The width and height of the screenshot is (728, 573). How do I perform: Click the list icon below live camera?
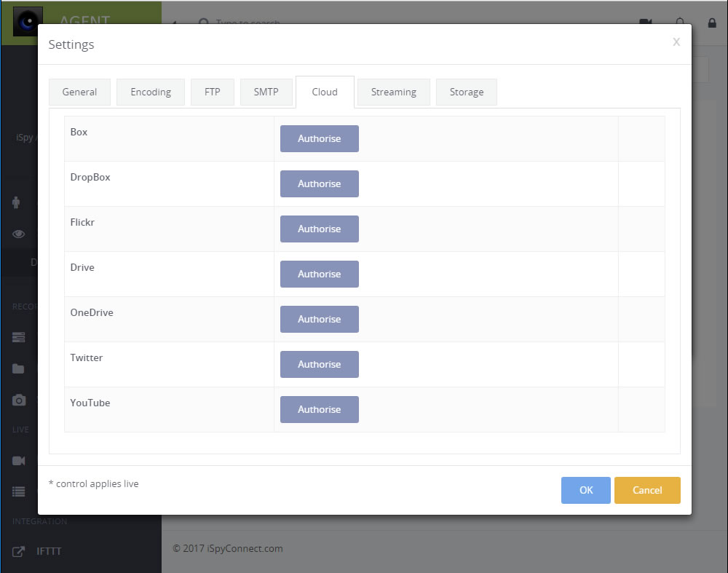pyautogui.click(x=19, y=491)
